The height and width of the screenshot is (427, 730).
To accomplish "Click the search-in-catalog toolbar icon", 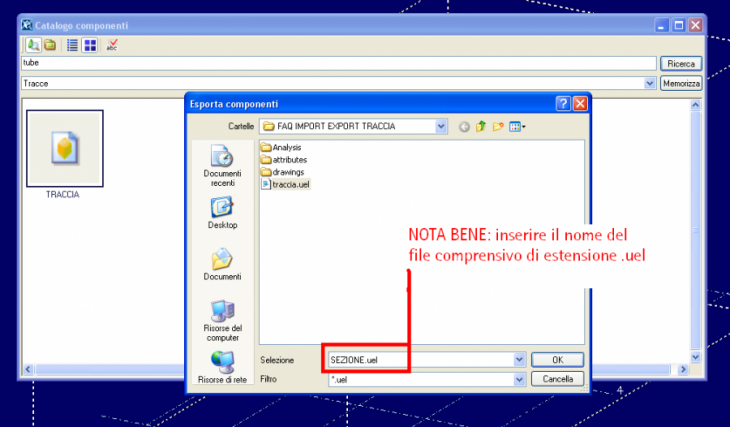I will click(33, 45).
